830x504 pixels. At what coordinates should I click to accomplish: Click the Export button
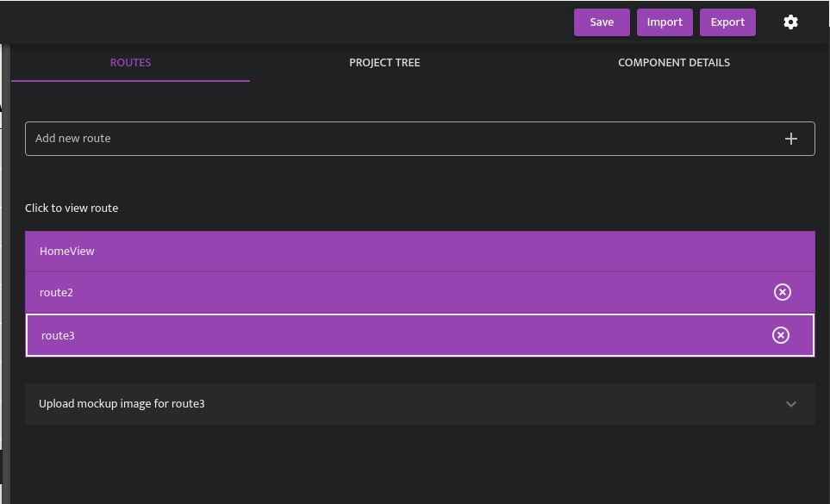(x=727, y=22)
